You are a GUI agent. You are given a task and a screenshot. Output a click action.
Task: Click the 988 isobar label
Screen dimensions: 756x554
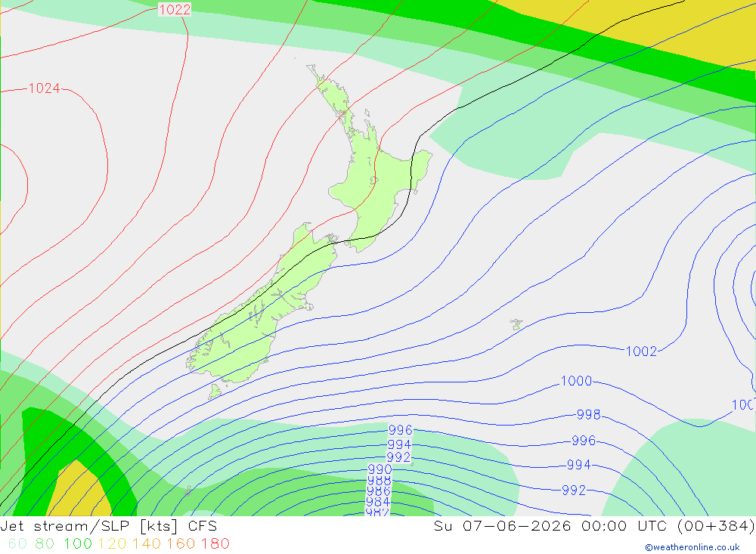(379, 480)
